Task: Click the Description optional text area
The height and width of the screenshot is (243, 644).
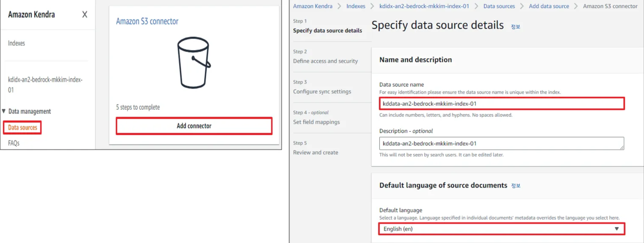Action: [502, 143]
